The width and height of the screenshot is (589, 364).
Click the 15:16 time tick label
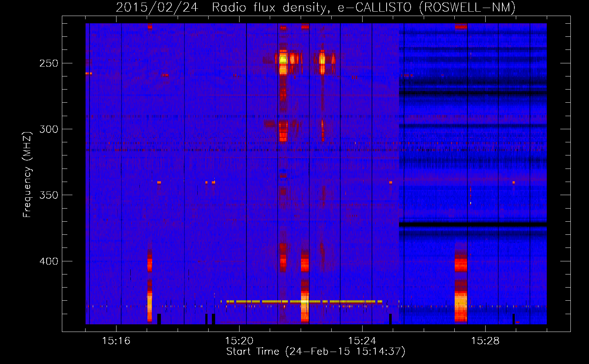116,341
